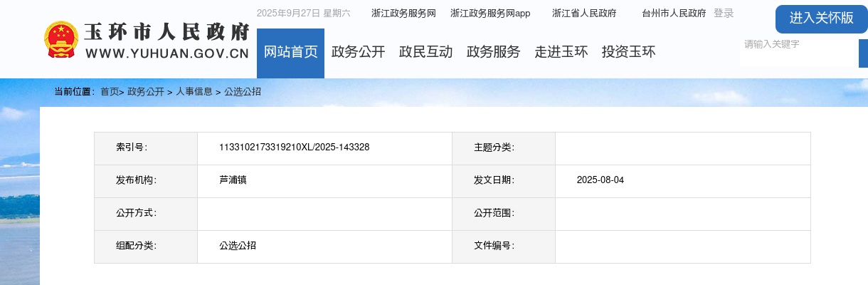This screenshot has height=285, width=868.
Task: Click the 登录 login link
Action: tap(724, 14)
